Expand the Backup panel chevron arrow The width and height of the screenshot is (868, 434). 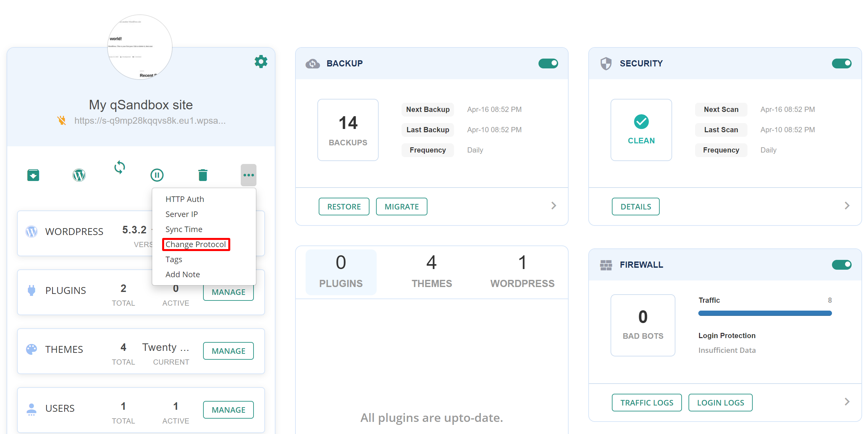coord(554,206)
